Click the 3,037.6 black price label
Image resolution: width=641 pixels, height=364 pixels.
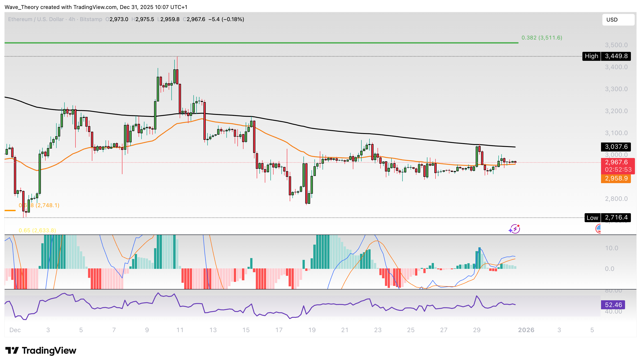(x=617, y=147)
